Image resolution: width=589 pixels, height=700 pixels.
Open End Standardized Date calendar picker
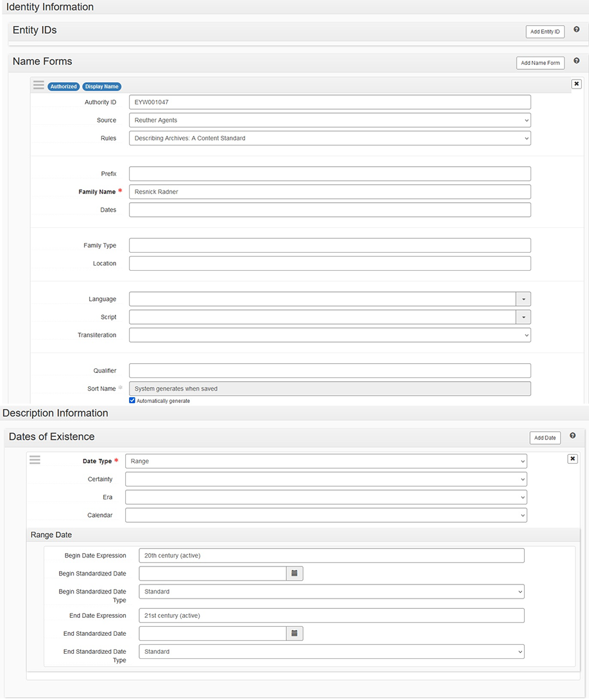coord(294,634)
